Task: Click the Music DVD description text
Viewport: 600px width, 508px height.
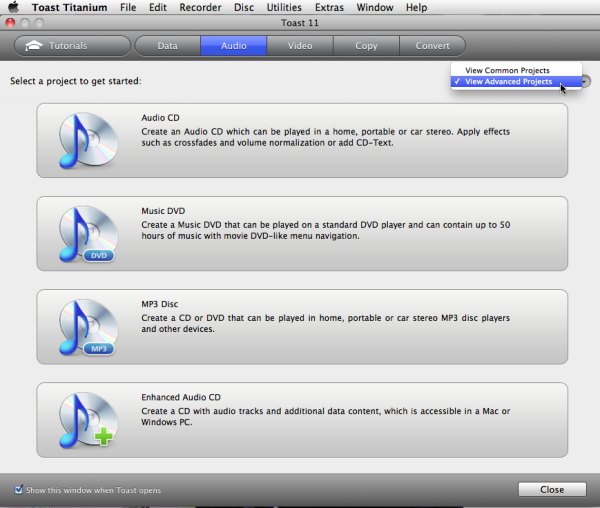Action: (326, 230)
